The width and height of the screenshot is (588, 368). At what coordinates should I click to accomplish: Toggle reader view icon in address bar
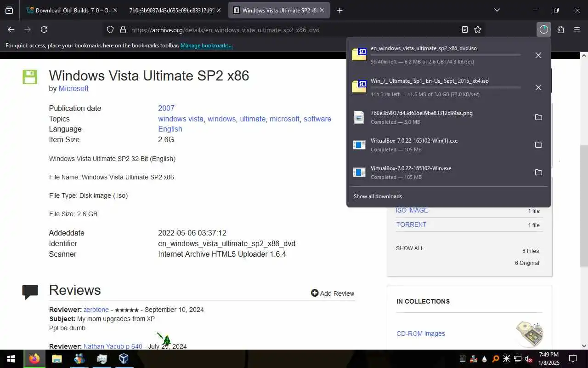(x=465, y=29)
